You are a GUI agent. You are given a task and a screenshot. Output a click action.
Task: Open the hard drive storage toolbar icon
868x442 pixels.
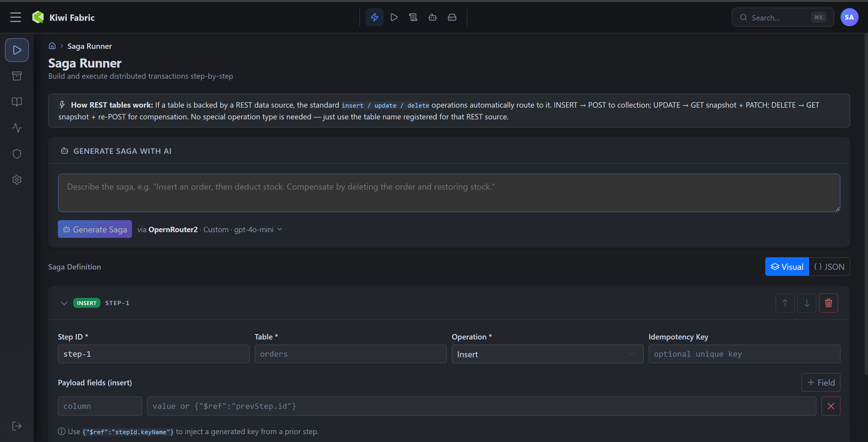(452, 17)
